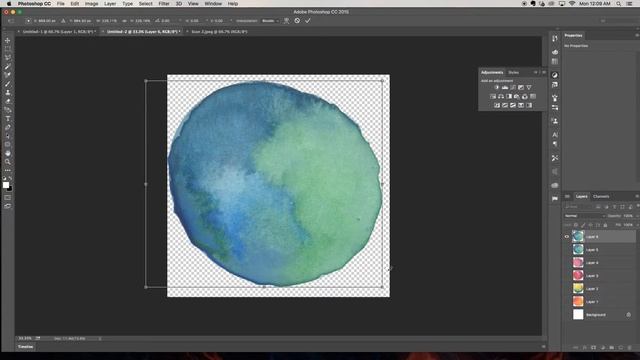Screen dimensions: 640x360
Task: Open the Filter menu
Action: coord(164,4)
